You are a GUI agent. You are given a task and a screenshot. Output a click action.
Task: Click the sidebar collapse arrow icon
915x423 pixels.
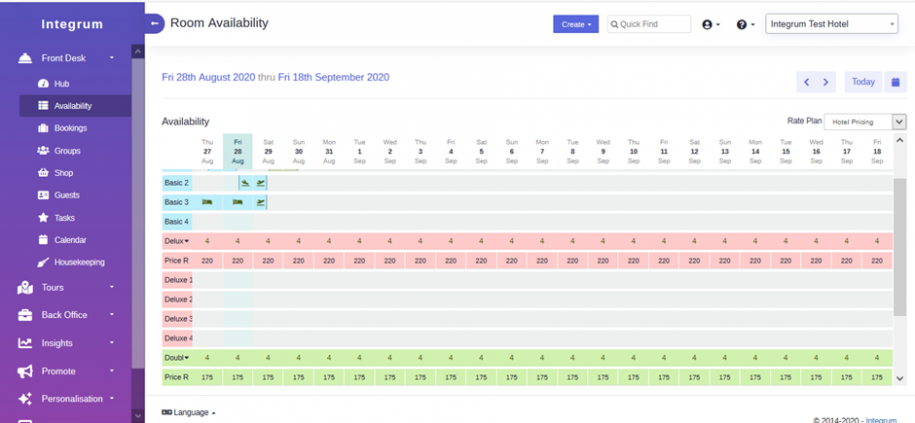pyautogui.click(x=154, y=23)
